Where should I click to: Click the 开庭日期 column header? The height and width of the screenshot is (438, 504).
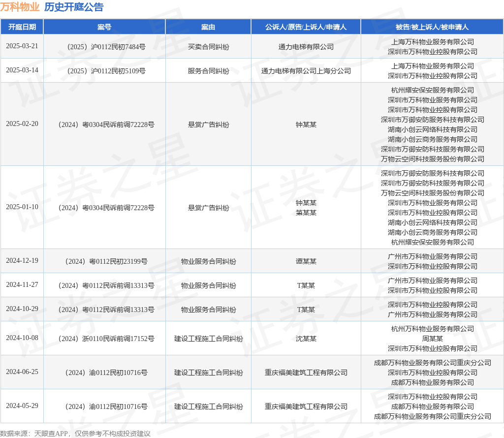click(22, 27)
